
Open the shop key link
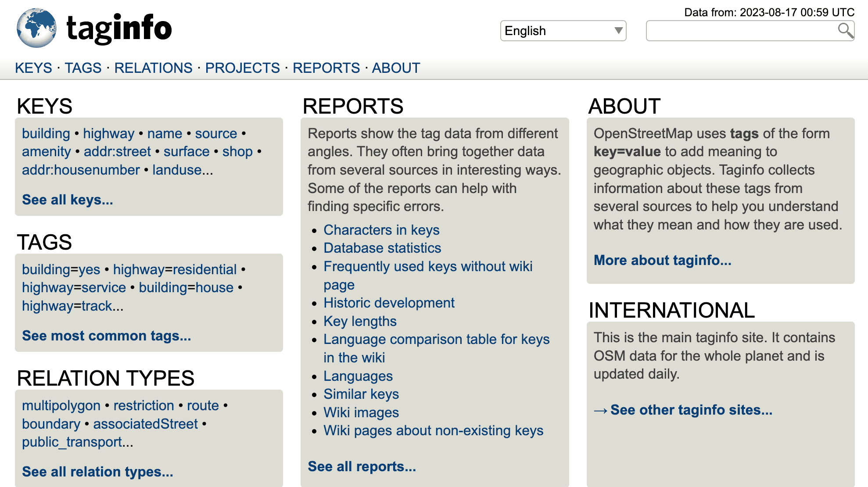(237, 152)
